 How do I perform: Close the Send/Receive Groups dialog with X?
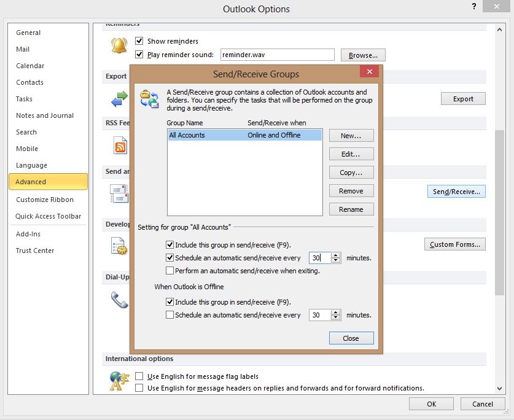370,71
